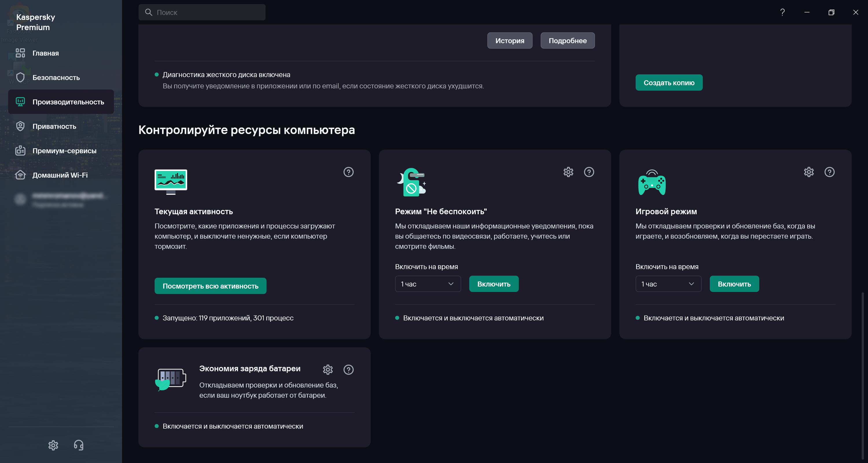Open app settings gear in sidebar bottom

[x=53, y=445]
